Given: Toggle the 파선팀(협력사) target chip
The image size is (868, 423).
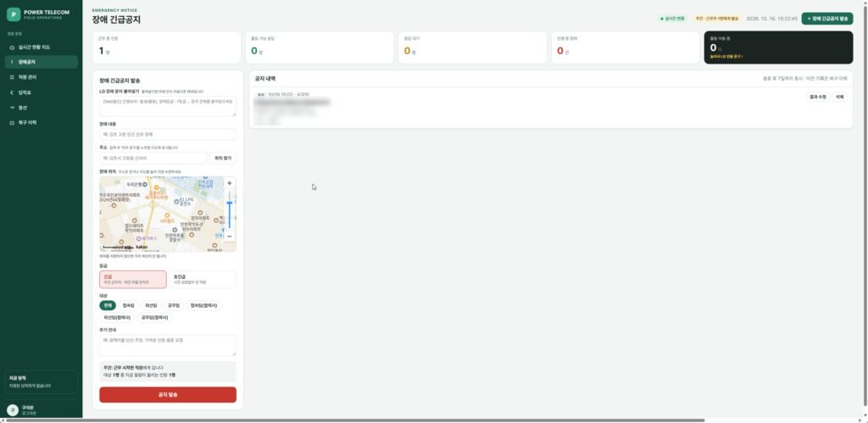Looking at the screenshot, I should 117,318.
